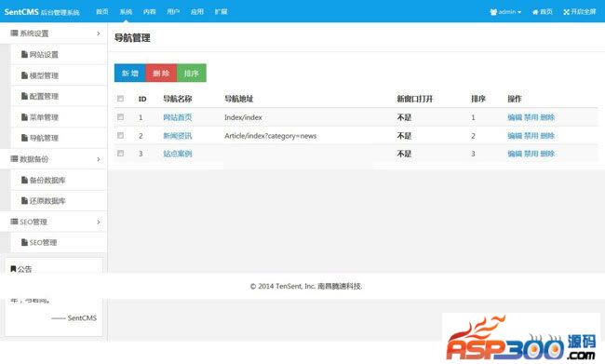Open the 用户 tab in the top navigation

tap(173, 11)
